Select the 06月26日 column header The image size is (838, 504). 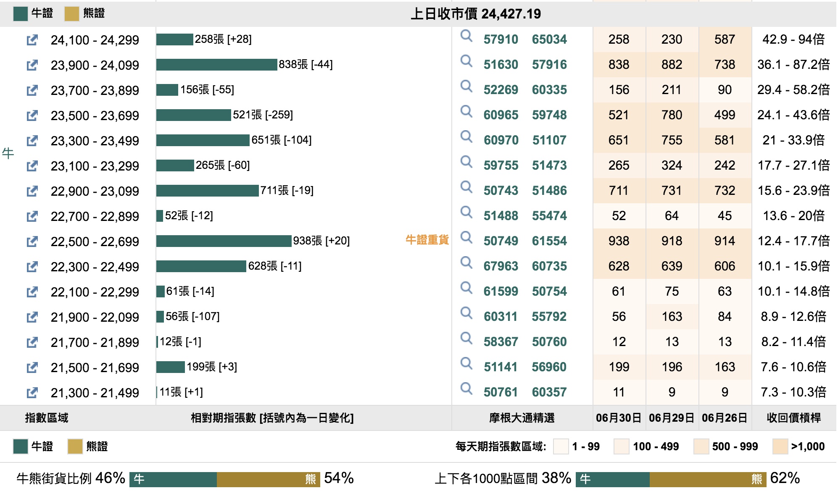point(725,418)
